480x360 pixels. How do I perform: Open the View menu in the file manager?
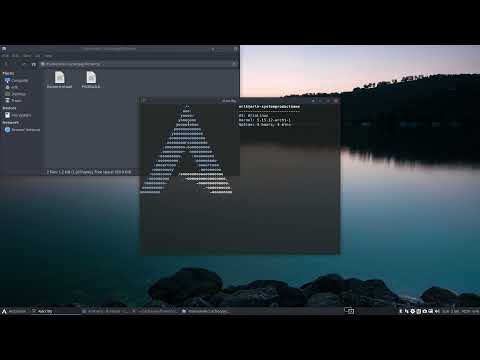click(x=27, y=56)
